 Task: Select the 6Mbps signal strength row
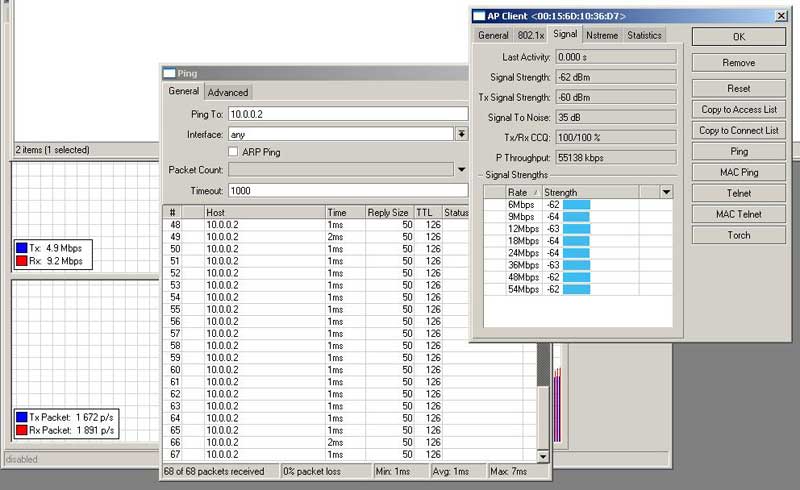pyautogui.click(x=578, y=205)
